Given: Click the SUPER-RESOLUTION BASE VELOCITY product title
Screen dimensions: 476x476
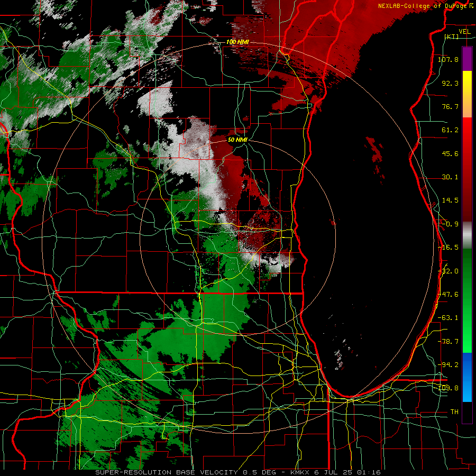Looking at the screenshot, I should [x=167, y=472].
